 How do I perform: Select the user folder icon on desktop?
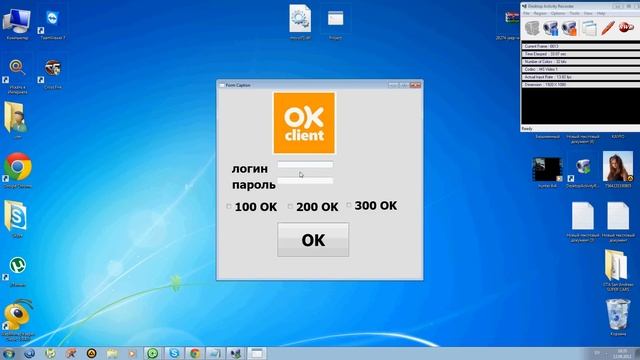[17, 120]
